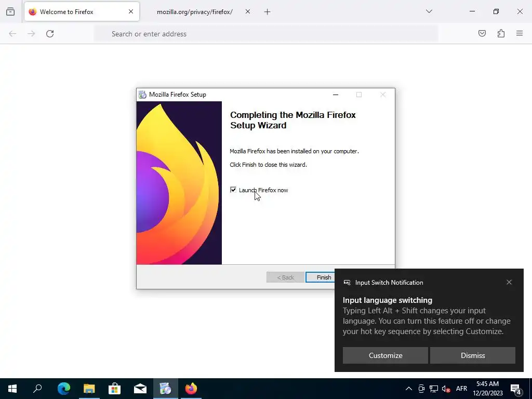Open taskbar Search magnifier
The image size is (532, 399).
pos(37,389)
